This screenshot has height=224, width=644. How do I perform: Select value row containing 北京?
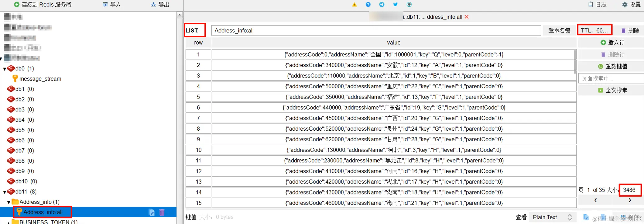tap(394, 76)
